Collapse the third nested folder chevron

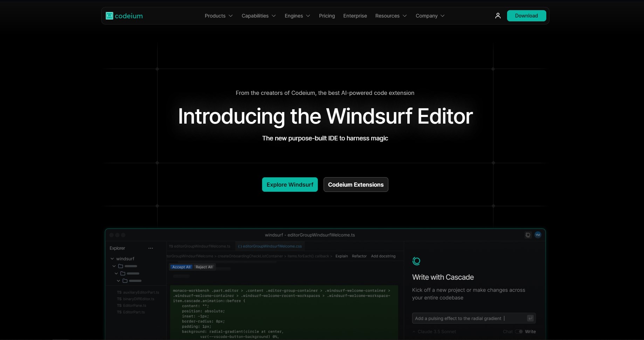(118, 281)
